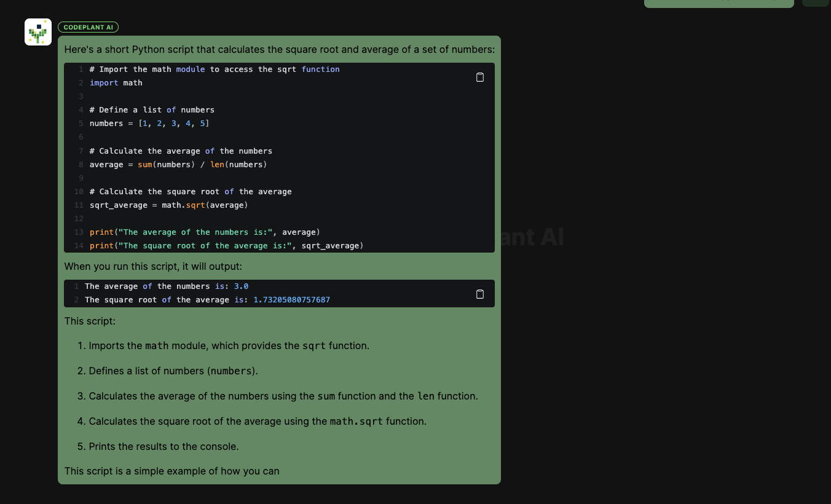Click the user message bubble at top
This screenshot has width=831, height=504.
point(719,3)
